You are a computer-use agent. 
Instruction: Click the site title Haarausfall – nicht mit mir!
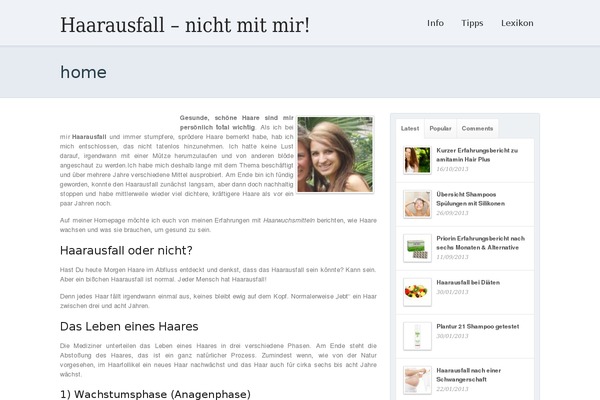tap(185, 25)
